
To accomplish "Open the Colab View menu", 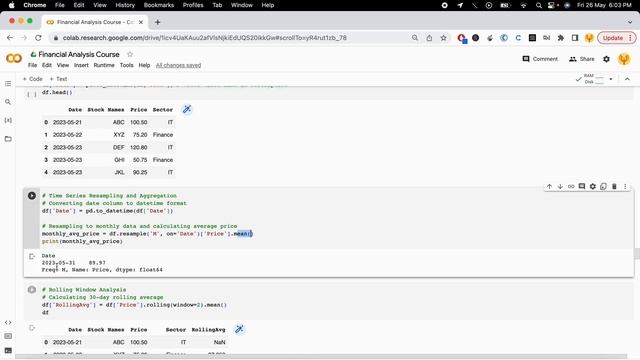I will click(x=63, y=65).
